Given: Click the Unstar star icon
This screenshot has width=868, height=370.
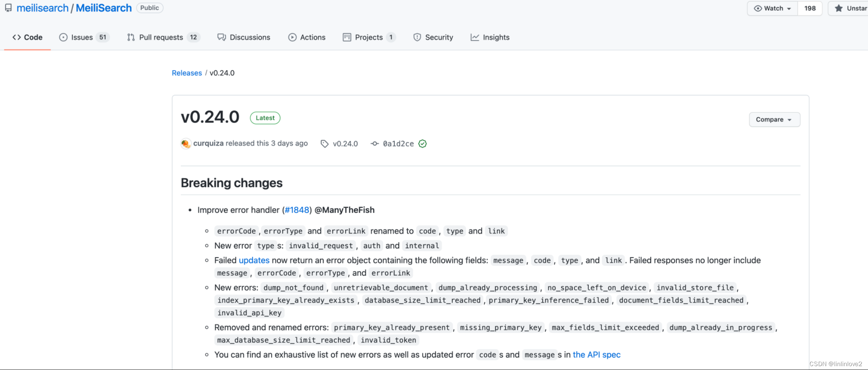Looking at the screenshot, I should (x=838, y=8).
